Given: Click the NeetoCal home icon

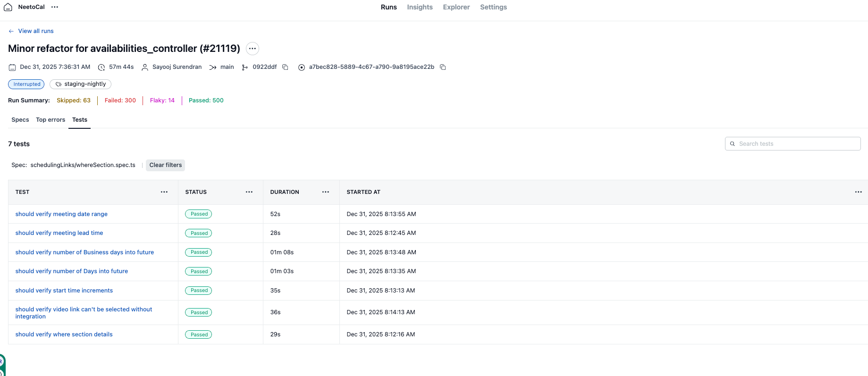Looking at the screenshot, I should pyautogui.click(x=8, y=7).
